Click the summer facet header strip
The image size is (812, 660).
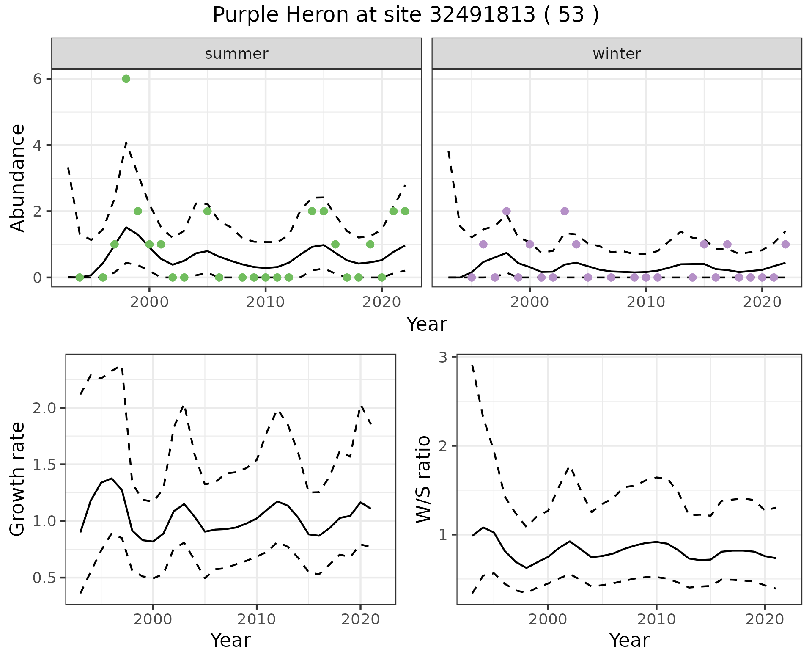tap(236, 54)
